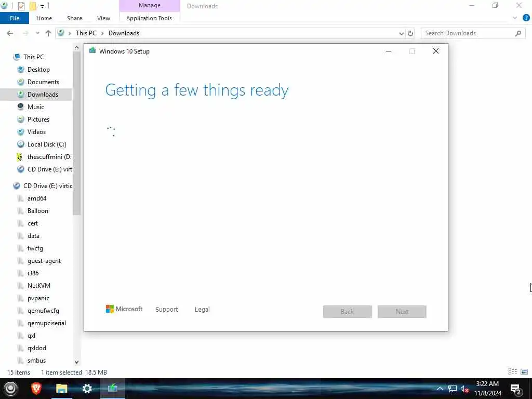Open the Support link in Setup
This screenshot has width=532, height=399.
coord(167,310)
